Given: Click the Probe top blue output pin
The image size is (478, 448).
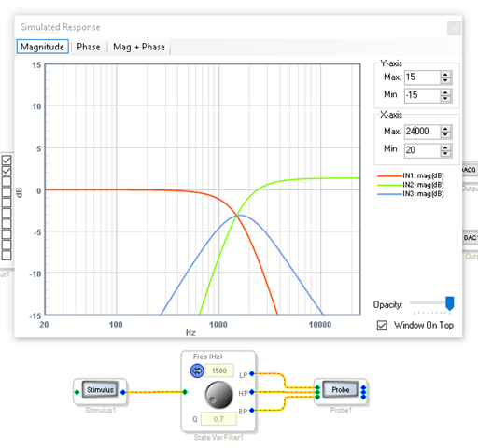Looking at the screenshot, I should tap(363, 387).
